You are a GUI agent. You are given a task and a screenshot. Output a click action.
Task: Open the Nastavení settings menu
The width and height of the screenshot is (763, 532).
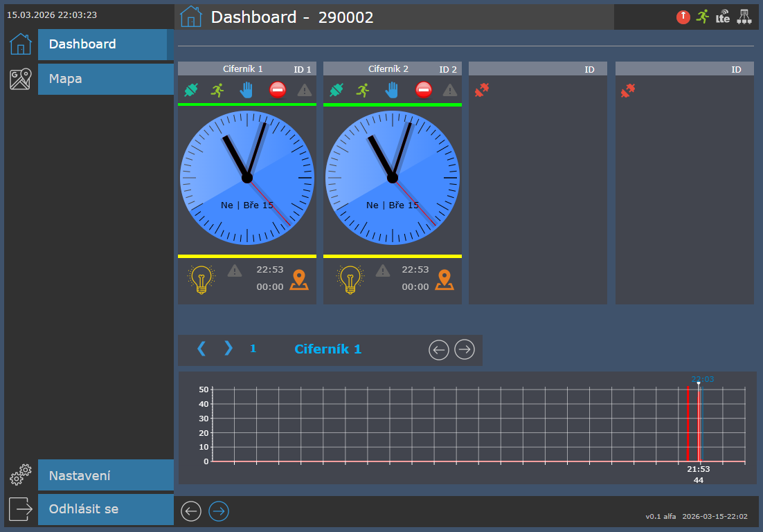pyautogui.click(x=105, y=476)
